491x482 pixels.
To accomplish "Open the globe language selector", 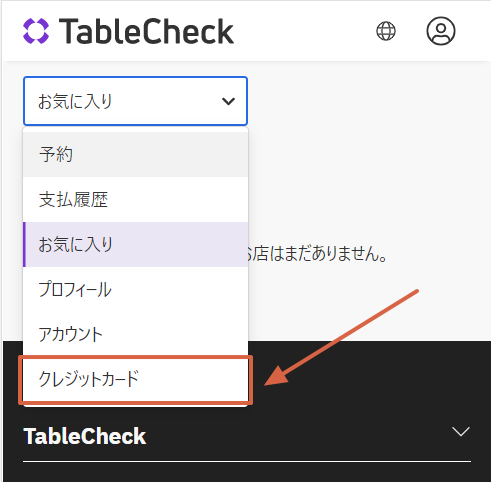I will (386, 31).
